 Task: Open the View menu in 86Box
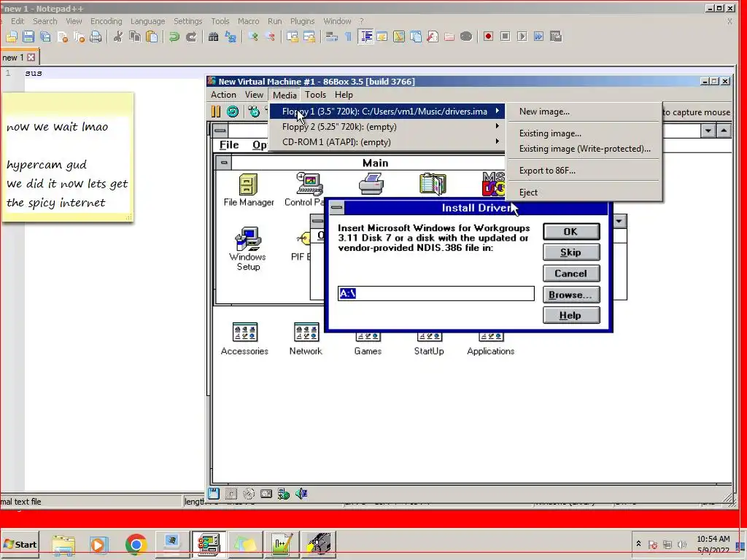click(254, 95)
